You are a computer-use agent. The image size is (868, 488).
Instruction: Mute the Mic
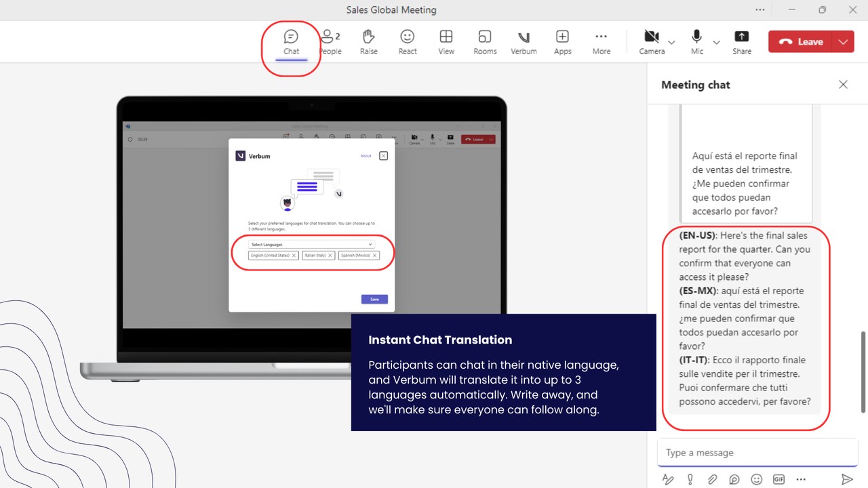697,41
